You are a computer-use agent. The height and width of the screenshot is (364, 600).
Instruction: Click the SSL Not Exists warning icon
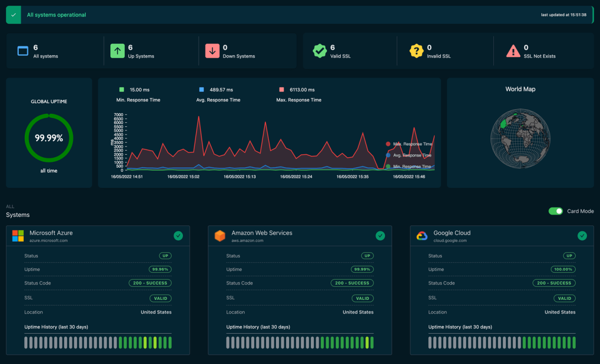[x=513, y=51]
